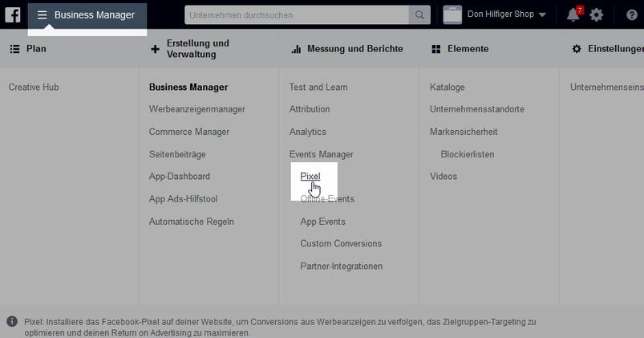The width and height of the screenshot is (644, 338).
Task: Open the Business Manager hamburger menu icon
Action: [42, 15]
